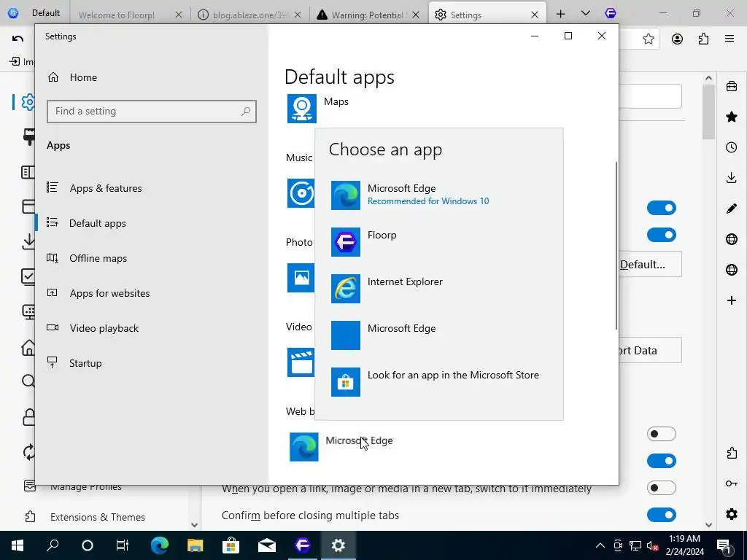Open the extensions puzzle icon in toolbar
The image size is (747, 560).
click(704, 39)
